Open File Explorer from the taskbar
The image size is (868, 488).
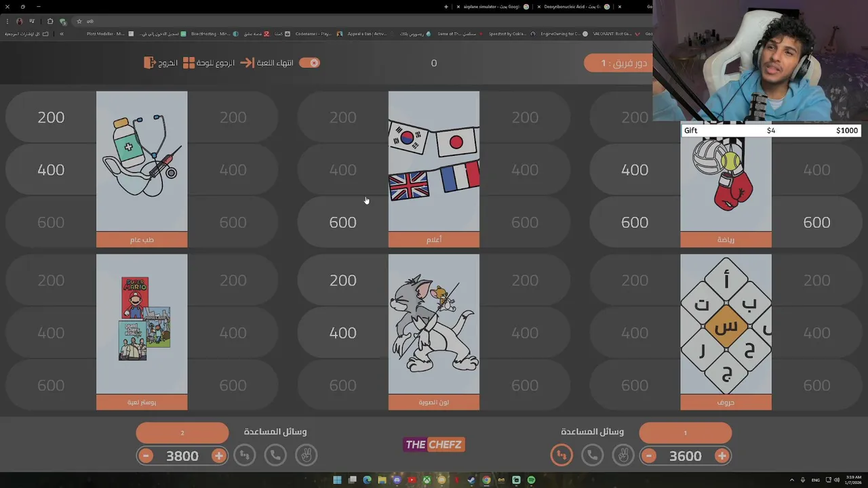pyautogui.click(x=382, y=480)
